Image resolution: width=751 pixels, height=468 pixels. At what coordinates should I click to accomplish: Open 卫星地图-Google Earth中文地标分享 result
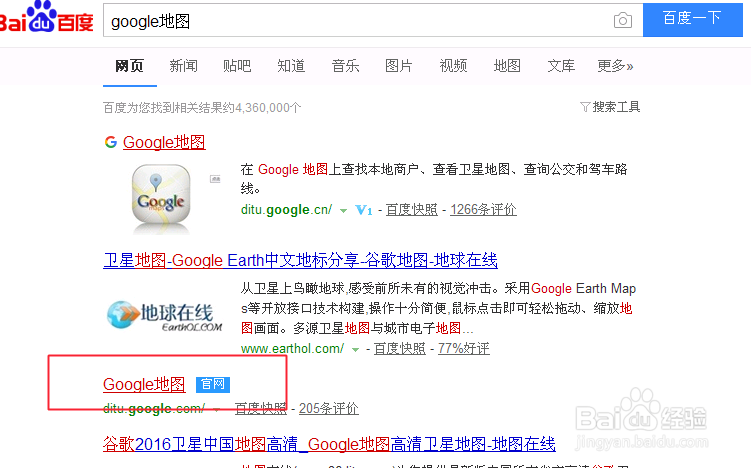pyautogui.click(x=300, y=260)
